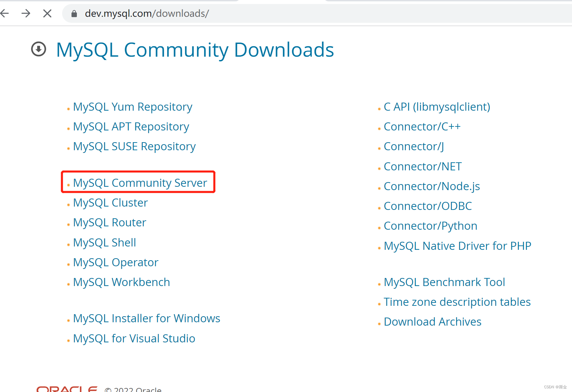This screenshot has height=392, width=572.
Task: Click the Oracle logo at the bottom
Action: point(66,388)
